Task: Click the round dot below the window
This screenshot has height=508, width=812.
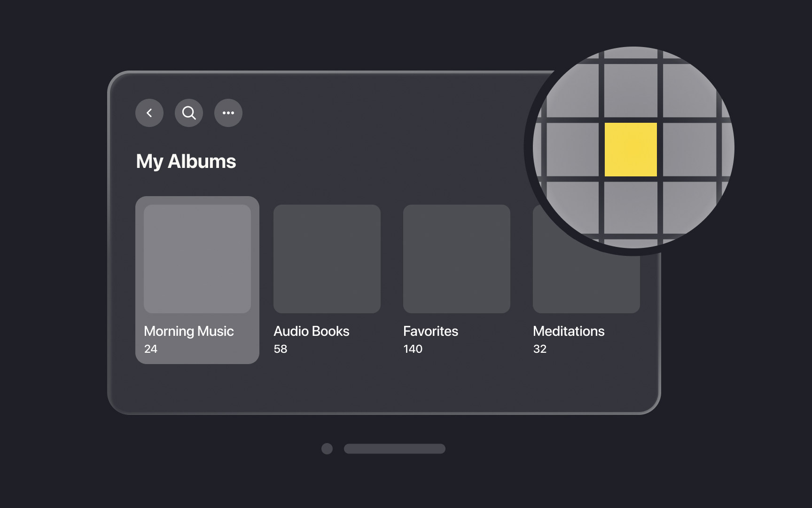Action: coord(327,449)
